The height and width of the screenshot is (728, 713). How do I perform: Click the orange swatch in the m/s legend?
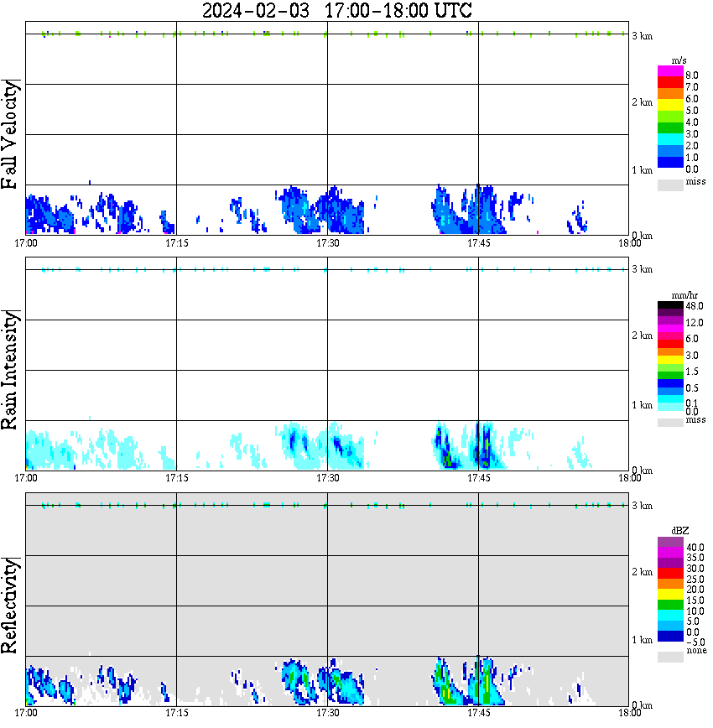(x=670, y=93)
